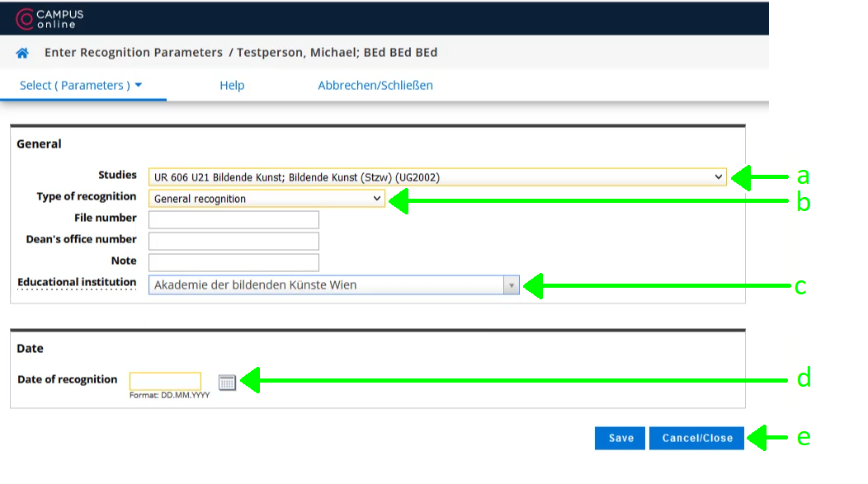Click the General section heading
Image resolution: width=868 pixels, height=484 pixels.
coord(39,143)
